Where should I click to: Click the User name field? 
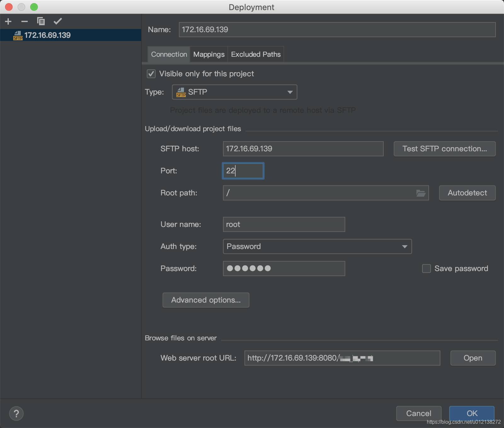[284, 224]
